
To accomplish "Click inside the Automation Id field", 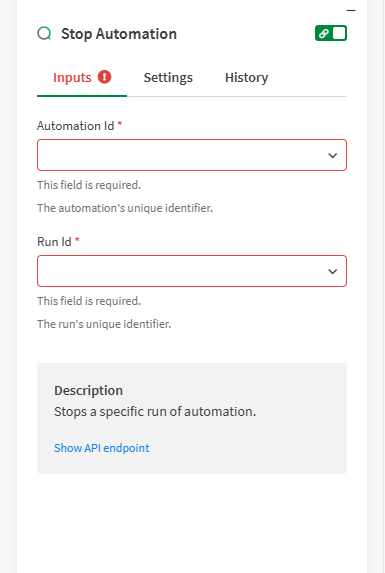I will [192, 155].
